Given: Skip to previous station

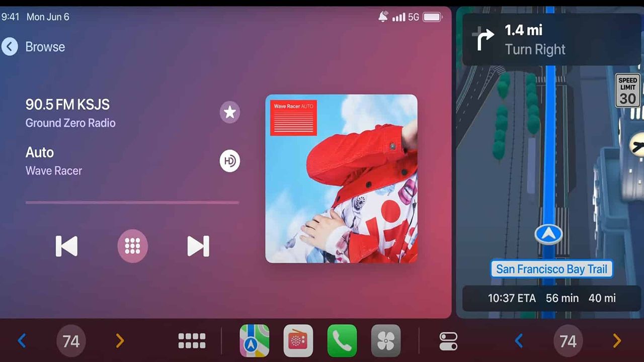Looking at the screenshot, I should pyautogui.click(x=66, y=246).
